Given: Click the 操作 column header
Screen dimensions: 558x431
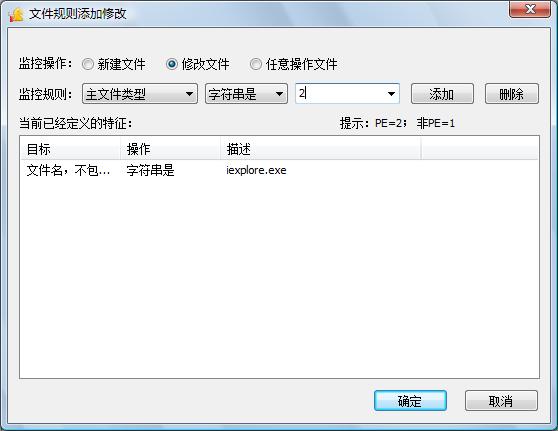Looking at the screenshot, I should point(170,149).
